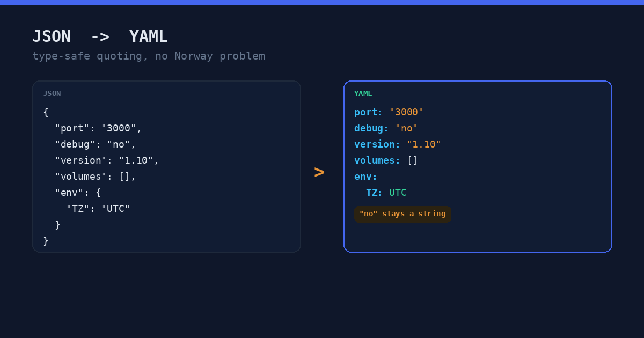
Task: Select the "version": "1.10" JSON line
Action: tap(107, 160)
